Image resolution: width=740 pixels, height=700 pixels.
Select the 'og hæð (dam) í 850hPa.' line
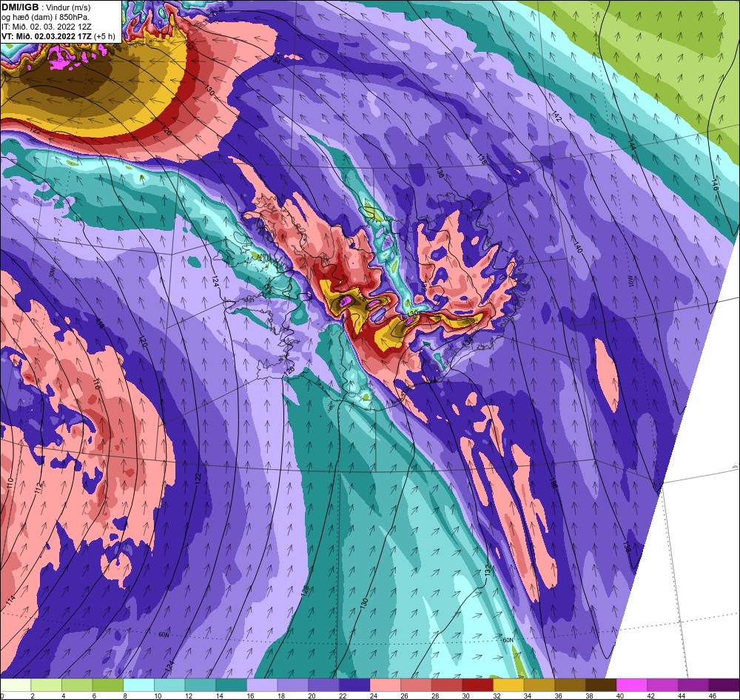pyautogui.click(x=45, y=17)
